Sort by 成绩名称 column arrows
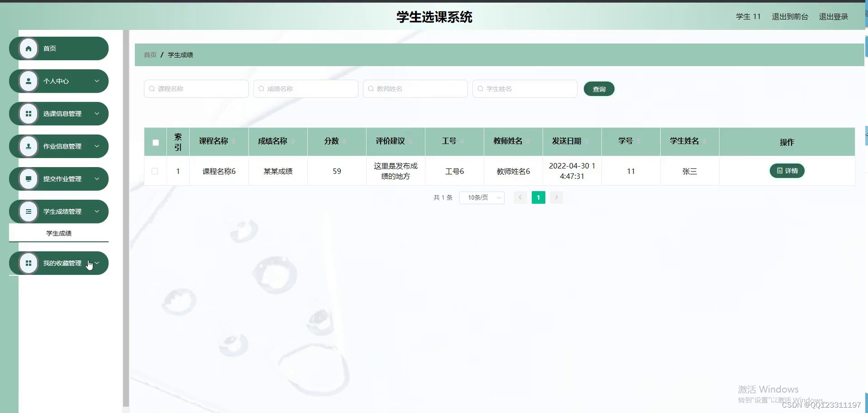868x413 pixels. (x=292, y=142)
